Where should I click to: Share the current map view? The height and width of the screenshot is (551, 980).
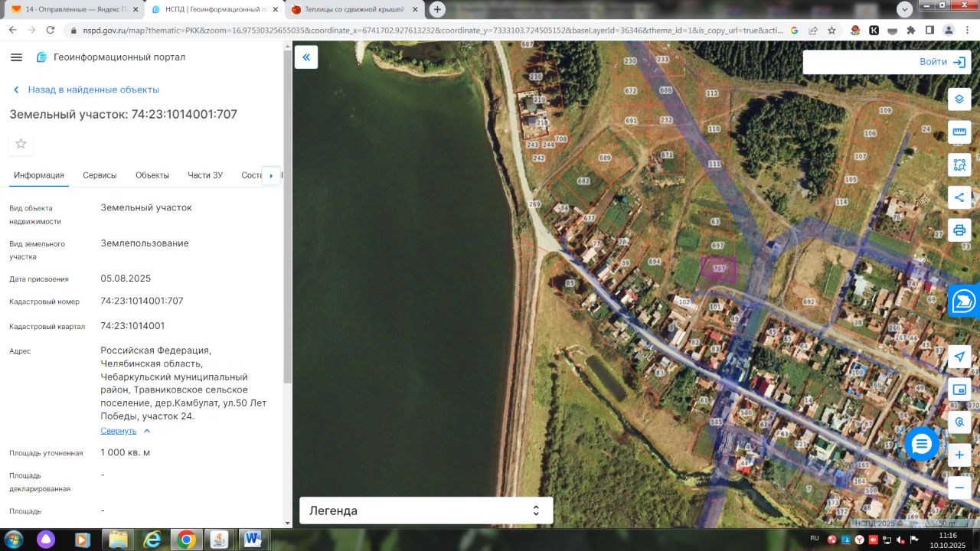(959, 197)
